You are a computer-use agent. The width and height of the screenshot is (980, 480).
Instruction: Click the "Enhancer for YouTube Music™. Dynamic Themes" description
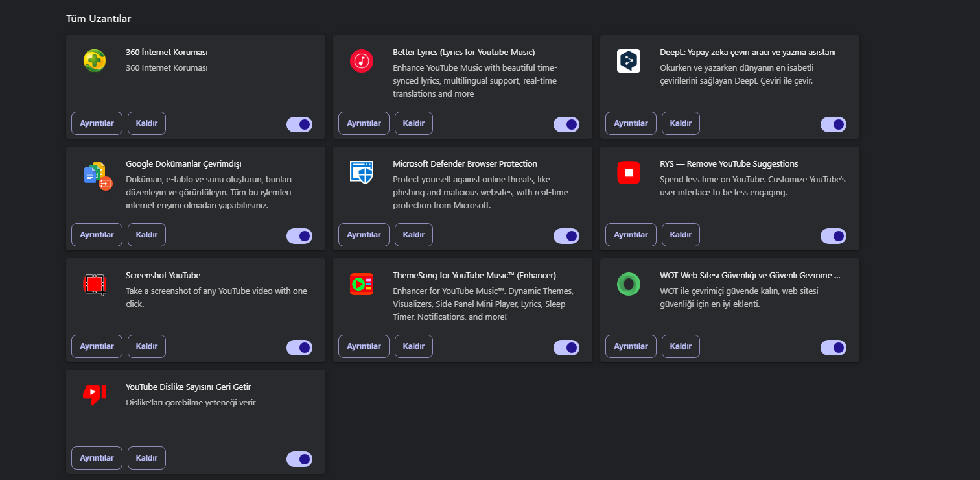coord(483,304)
